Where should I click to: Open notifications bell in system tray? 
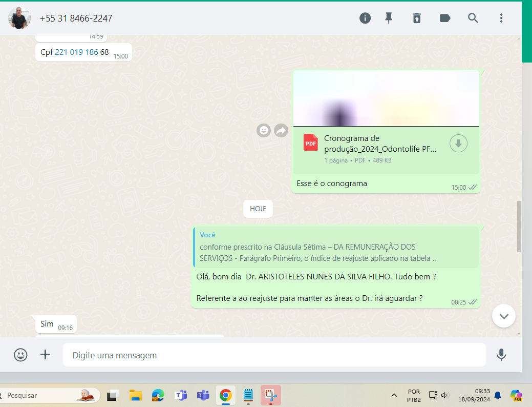tap(498, 395)
